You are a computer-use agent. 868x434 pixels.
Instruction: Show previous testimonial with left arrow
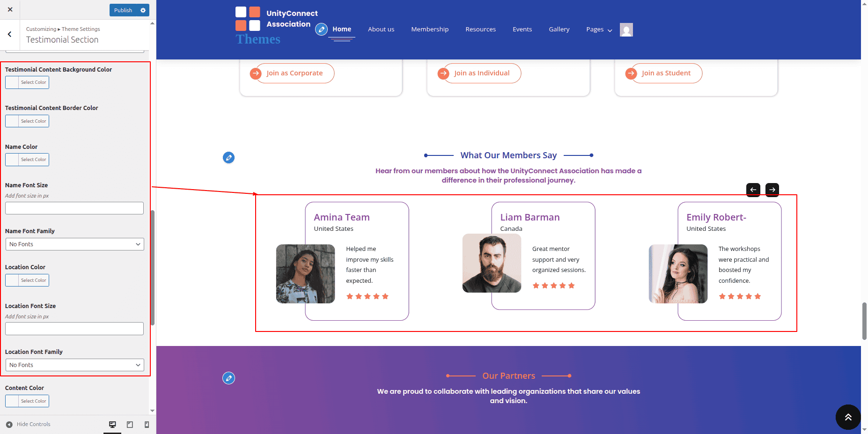(x=753, y=190)
